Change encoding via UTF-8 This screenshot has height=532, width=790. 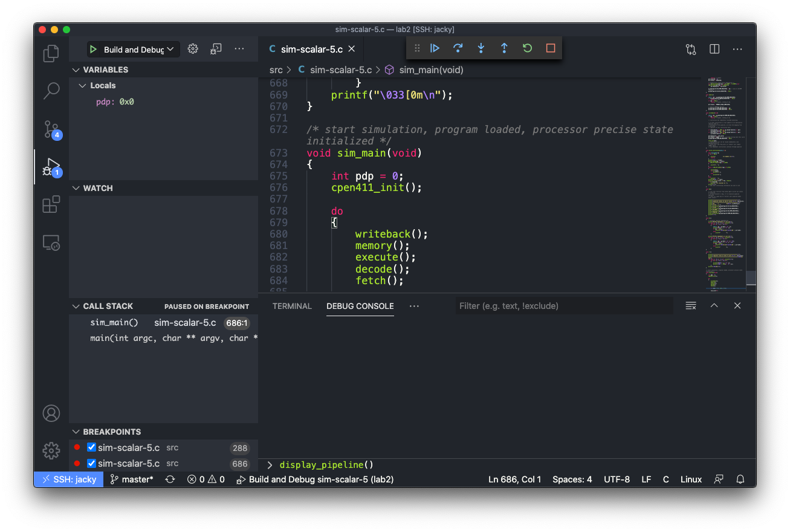click(617, 479)
